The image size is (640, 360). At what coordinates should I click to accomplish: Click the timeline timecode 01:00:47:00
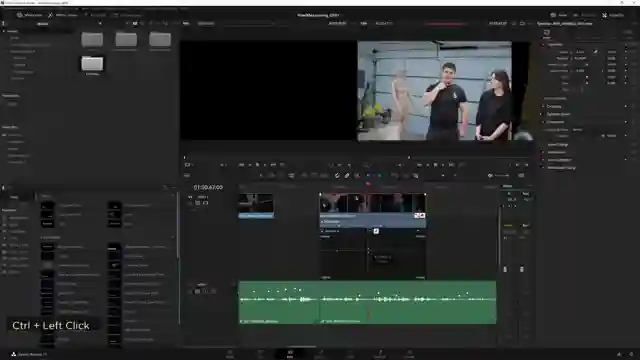point(208,187)
